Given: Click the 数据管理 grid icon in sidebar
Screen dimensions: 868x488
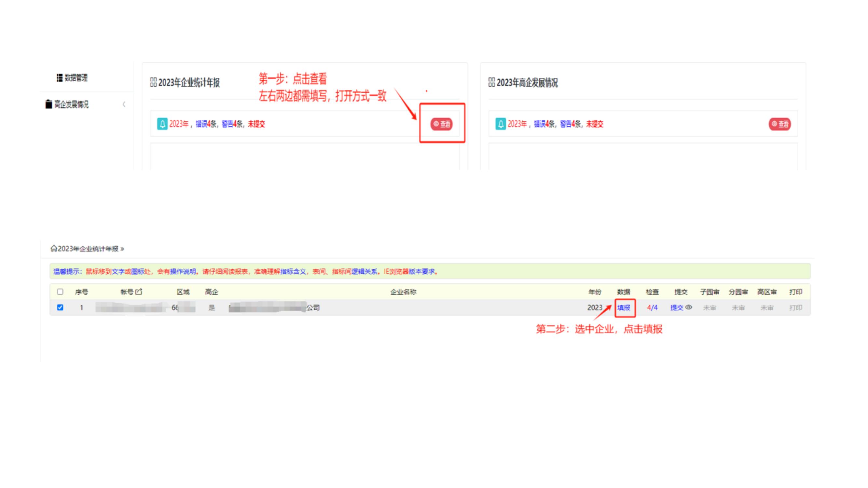Looking at the screenshot, I should [59, 78].
